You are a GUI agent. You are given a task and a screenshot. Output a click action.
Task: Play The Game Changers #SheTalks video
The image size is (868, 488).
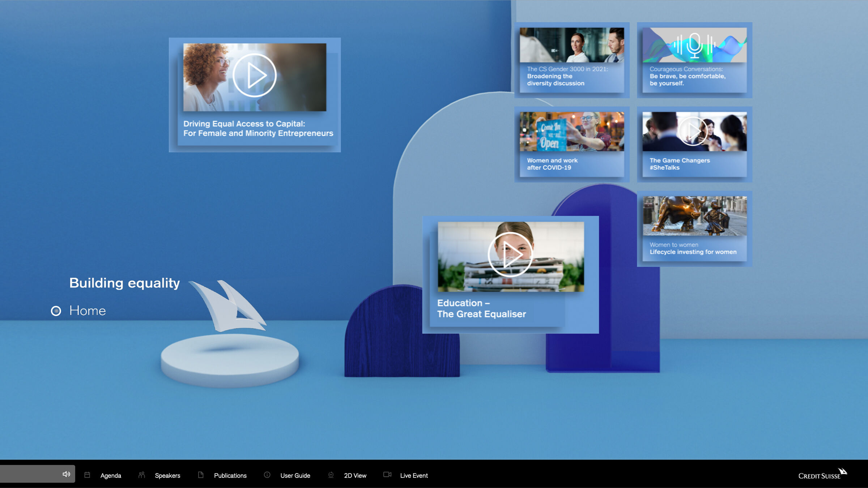(x=693, y=131)
